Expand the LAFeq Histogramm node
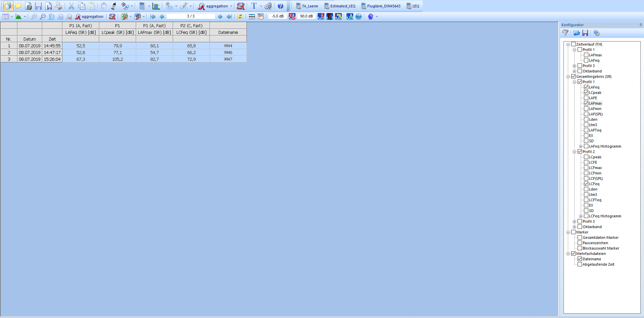Screen dimensions: 644x318 [x=581, y=146]
